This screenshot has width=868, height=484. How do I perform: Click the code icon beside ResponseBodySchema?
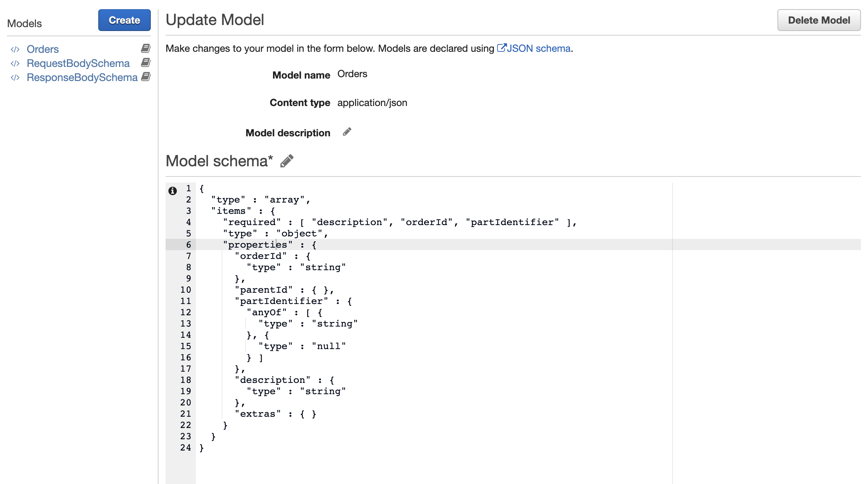tap(15, 77)
